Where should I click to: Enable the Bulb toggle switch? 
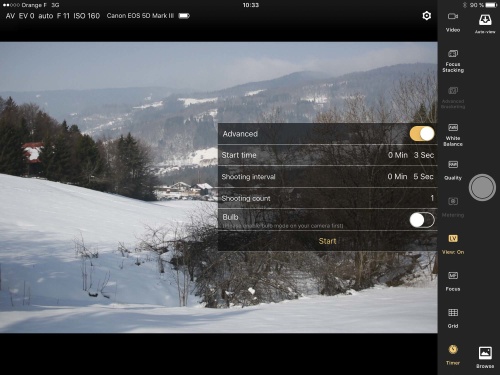click(x=422, y=220)
